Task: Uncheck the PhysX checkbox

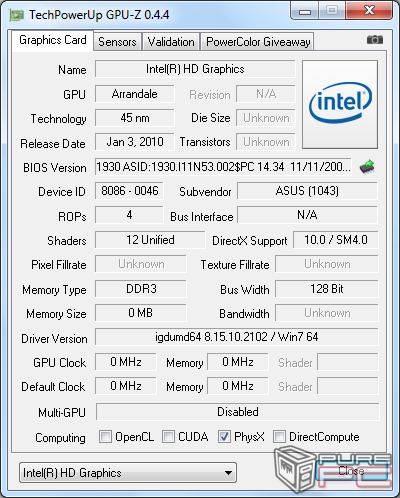Action: click(x=224, y=436)
